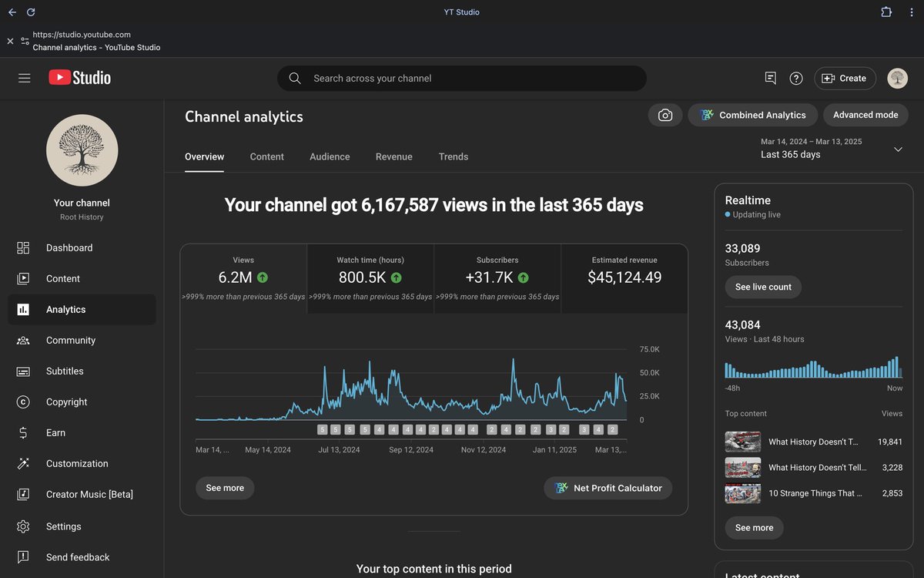Switch to Advanced mode
Viewport: 924px width, 578px height.
coord(865,115)
